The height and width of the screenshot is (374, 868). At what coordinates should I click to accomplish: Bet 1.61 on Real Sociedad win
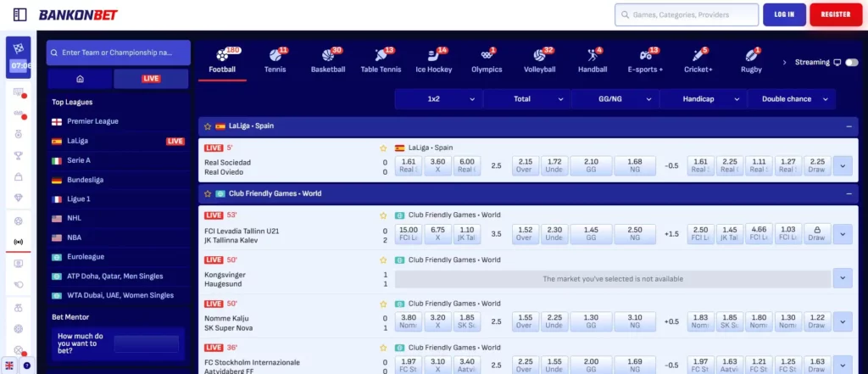pos(409,165)
